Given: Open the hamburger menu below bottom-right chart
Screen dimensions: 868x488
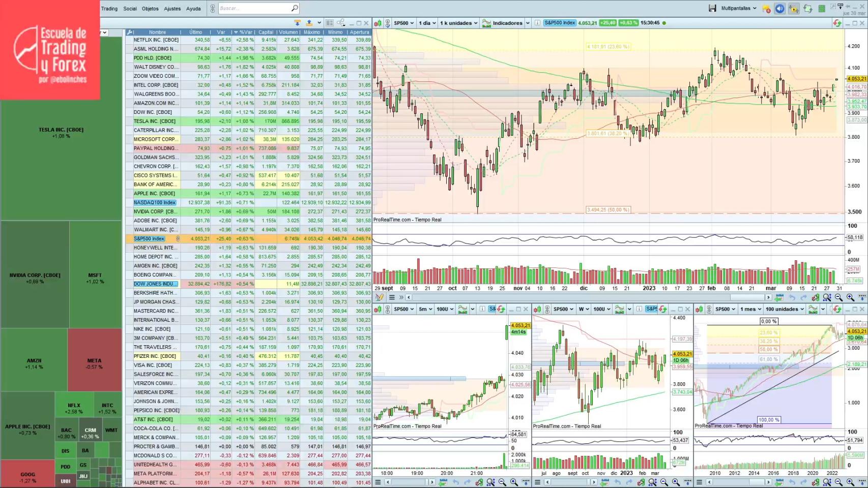Looking at the screenshot, I should coord(699,482).
